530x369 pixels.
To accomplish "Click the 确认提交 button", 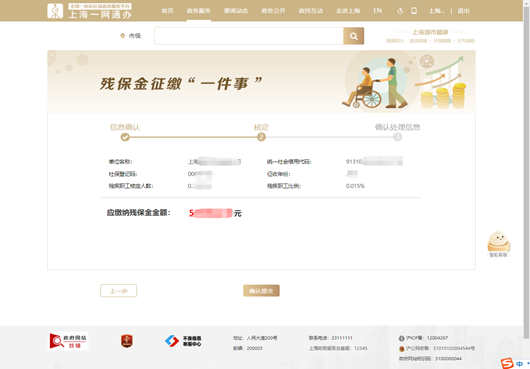I will [261, 291].
